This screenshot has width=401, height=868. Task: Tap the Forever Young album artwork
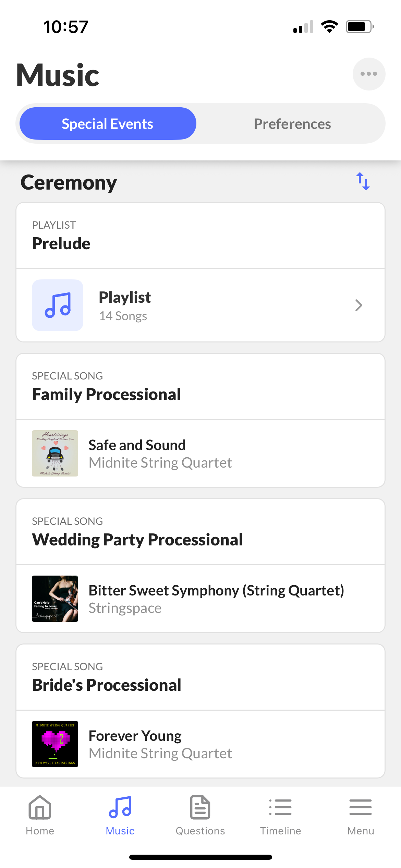(x=55, y=744)
